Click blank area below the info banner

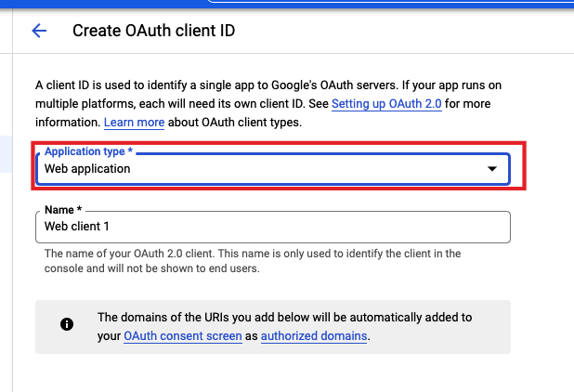[x=279, y=373]
